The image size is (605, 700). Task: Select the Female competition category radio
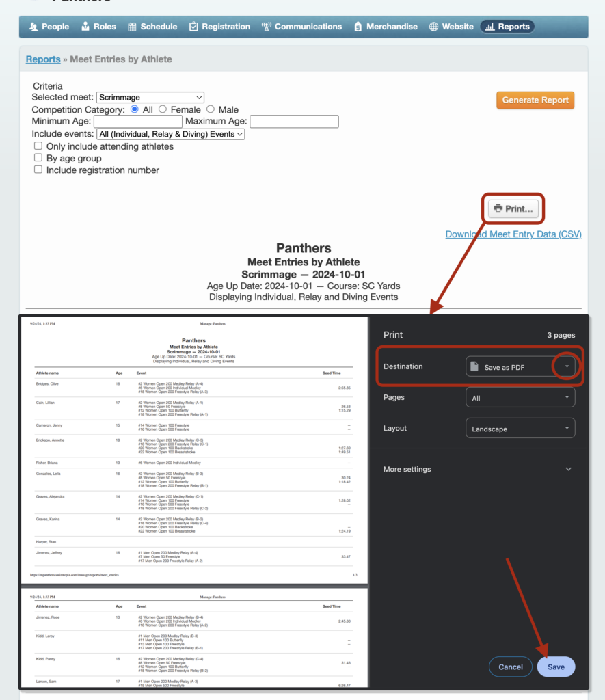(x=163, y=109)
